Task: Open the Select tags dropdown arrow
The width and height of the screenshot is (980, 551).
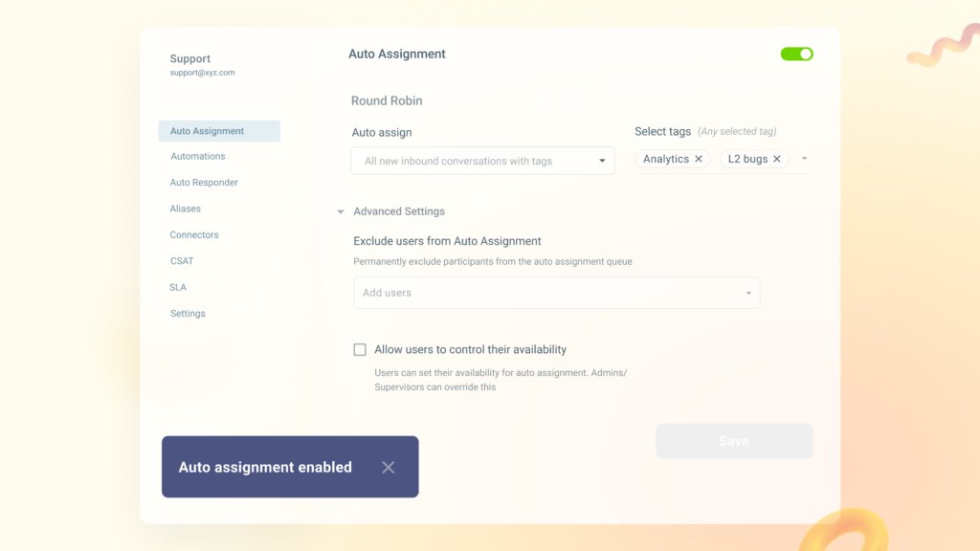Action: (x=804, y=159)
